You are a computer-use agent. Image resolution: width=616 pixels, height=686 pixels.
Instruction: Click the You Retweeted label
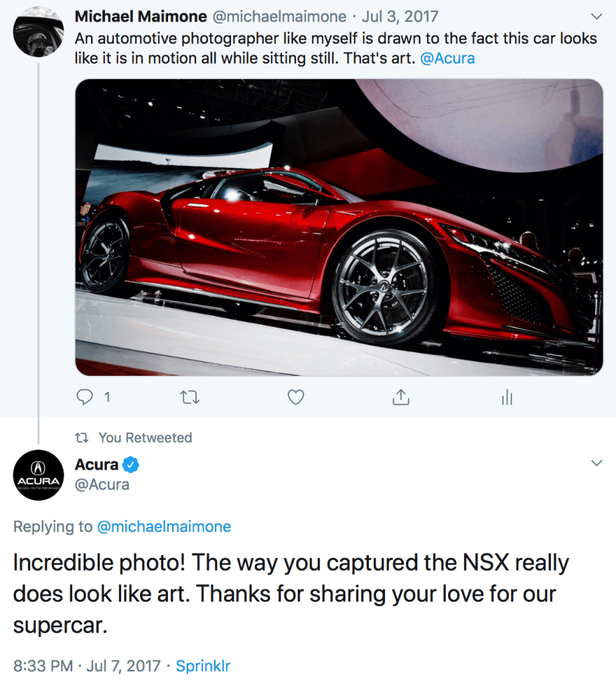coord(145,437)
